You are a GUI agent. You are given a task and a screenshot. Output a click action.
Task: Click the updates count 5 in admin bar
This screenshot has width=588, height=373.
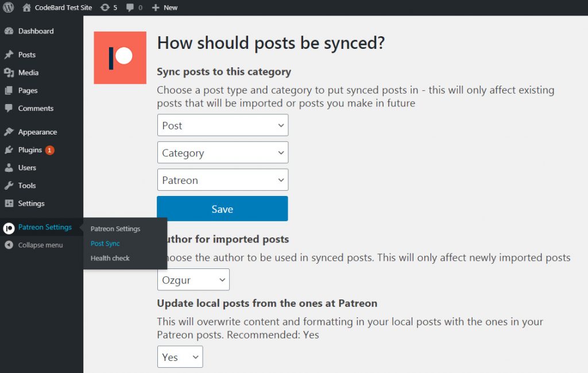pos(115,7)
